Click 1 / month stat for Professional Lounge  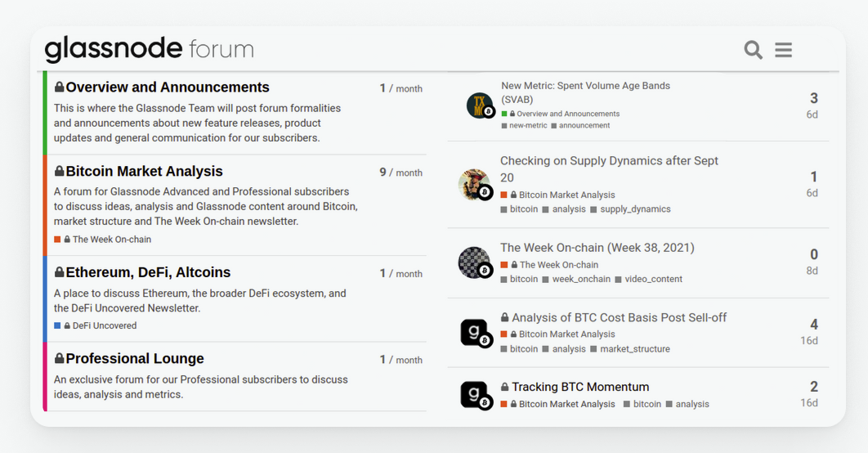[400, 360]
